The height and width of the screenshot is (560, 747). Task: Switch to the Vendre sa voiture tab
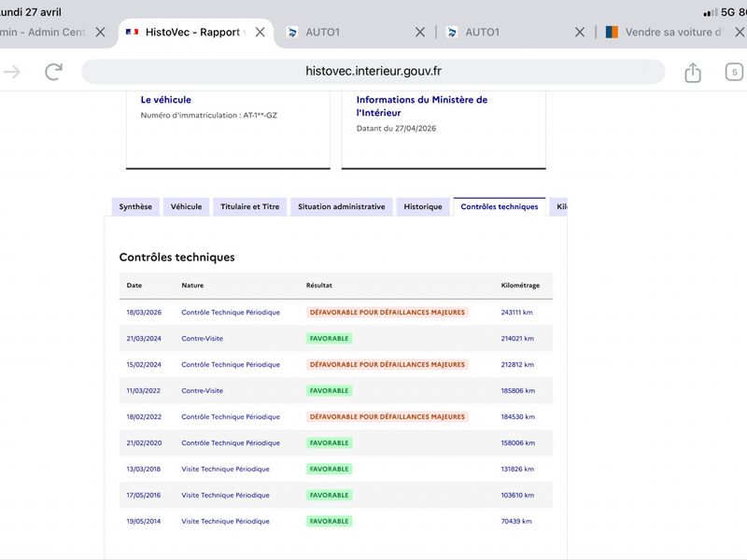click(667, 32)
